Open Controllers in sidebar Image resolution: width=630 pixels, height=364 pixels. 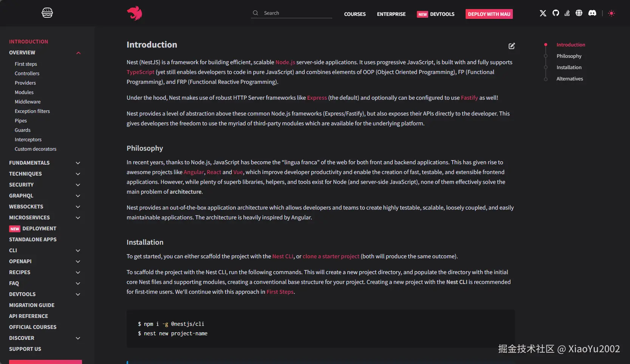[27, 74]
